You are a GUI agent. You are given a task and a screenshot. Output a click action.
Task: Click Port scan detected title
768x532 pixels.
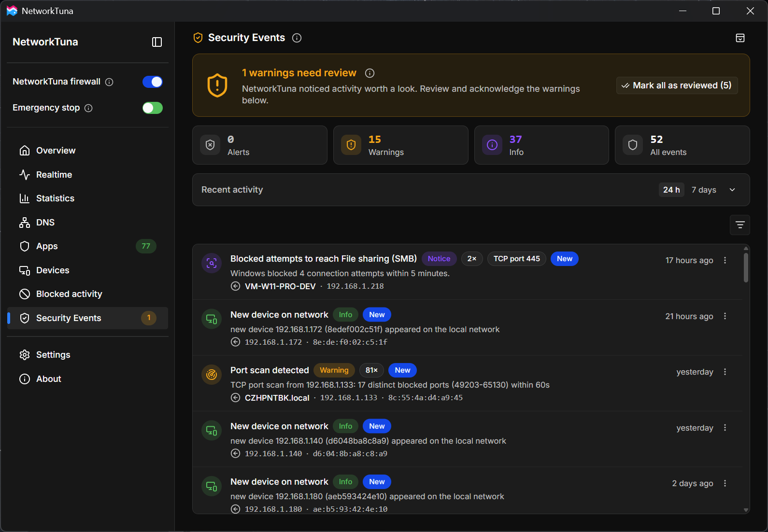click(x=270, y=370)
